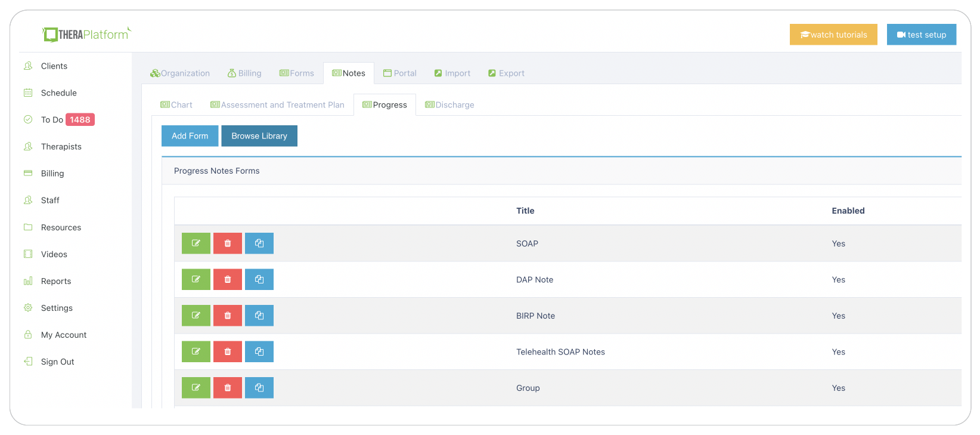The width and height of the screenshot is (980, 435).
Task: Delete the Telehealth SOAP Notes form
Action: coord(228,351)
